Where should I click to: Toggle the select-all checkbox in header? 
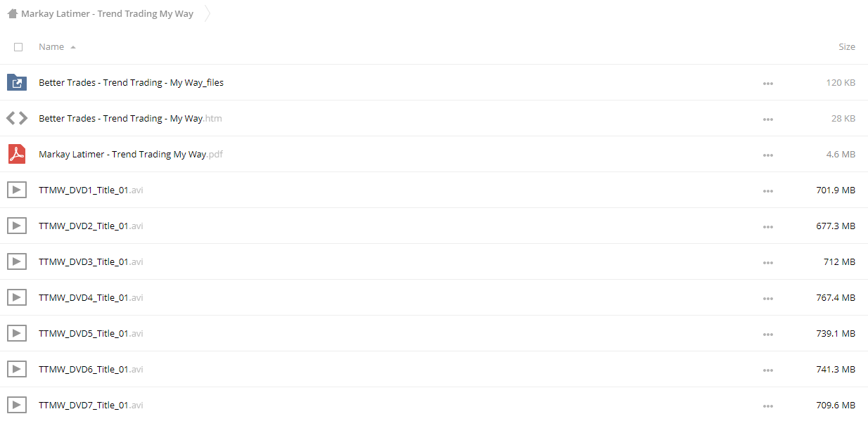coord(18,47)
